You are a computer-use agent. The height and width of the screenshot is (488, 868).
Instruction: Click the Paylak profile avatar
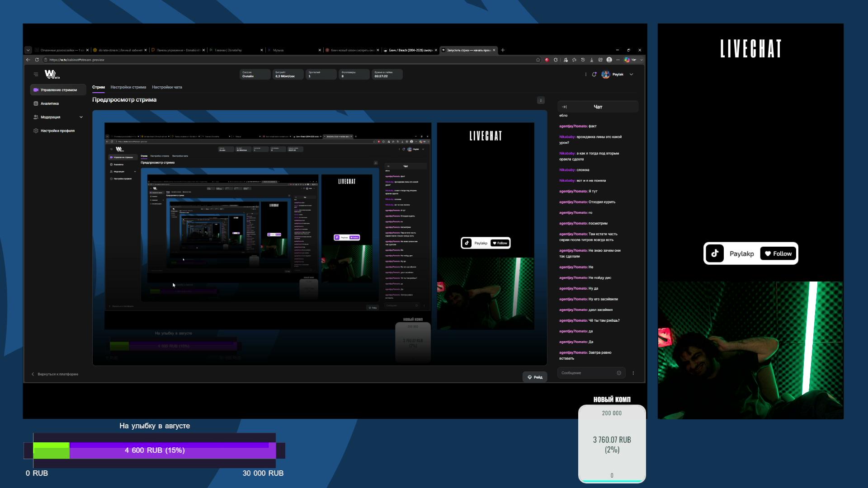606,75
